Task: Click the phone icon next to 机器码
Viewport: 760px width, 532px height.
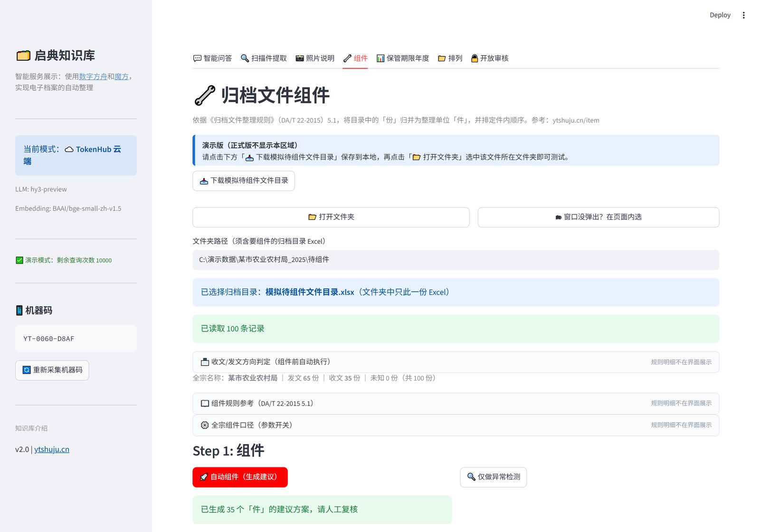Action: pyautogui.click(x=19, y=311)
